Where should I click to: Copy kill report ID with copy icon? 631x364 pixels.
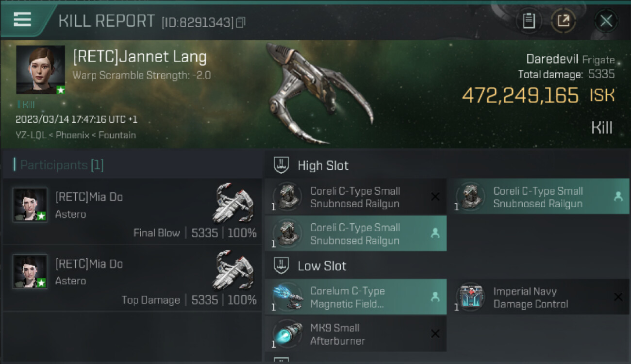tap(241, 22)
